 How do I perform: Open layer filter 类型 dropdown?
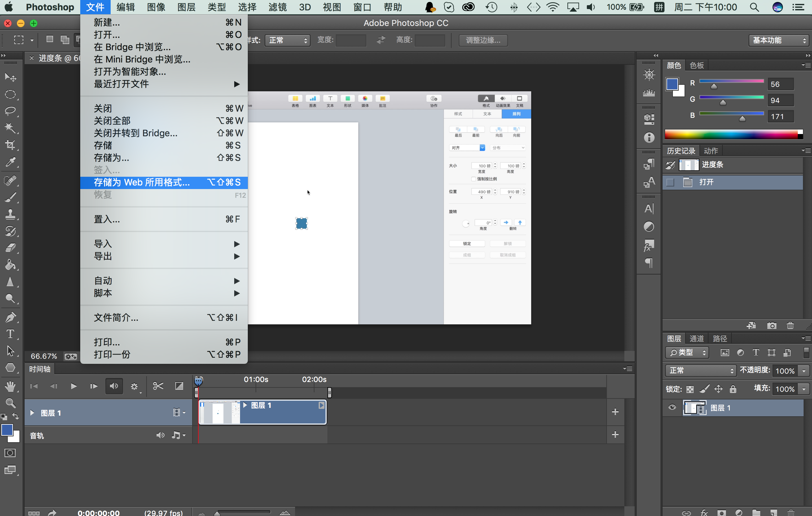[x=687, y=353]
